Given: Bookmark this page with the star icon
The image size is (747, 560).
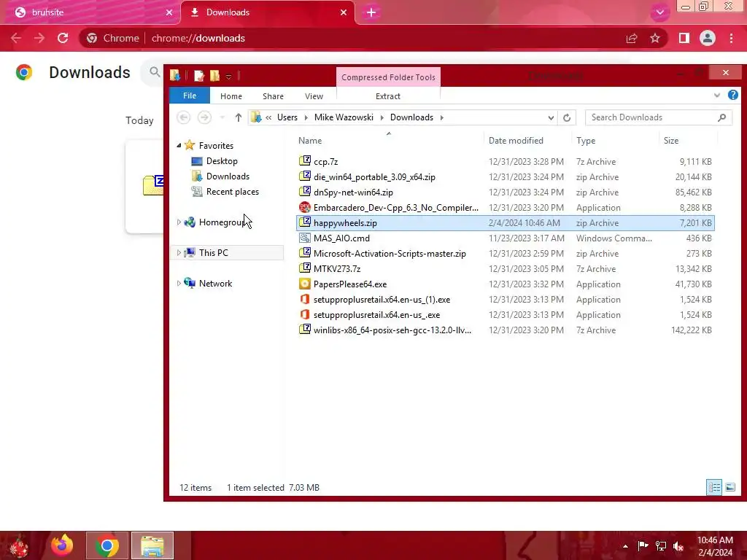Looking at the screenshot, I should [x=655, y=38].
